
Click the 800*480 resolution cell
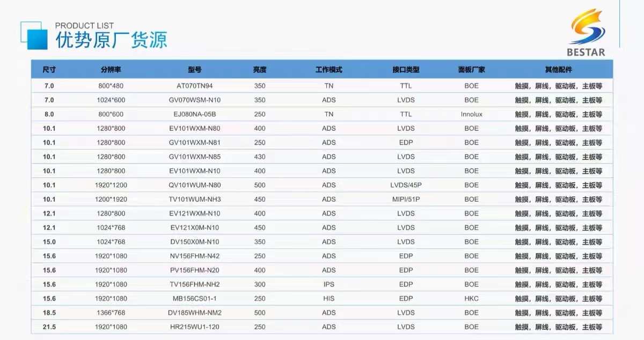111,86
